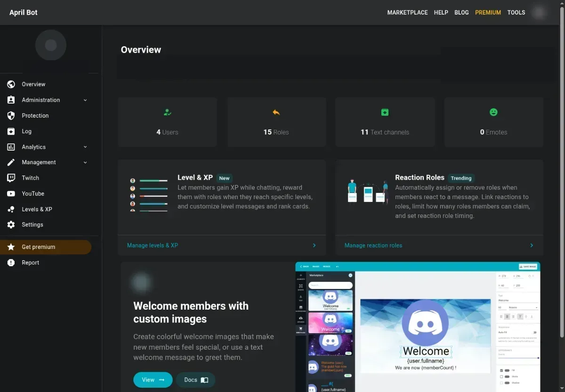
Task: Click the Reaction Roles card heading
Action: (x=420, y=177)
